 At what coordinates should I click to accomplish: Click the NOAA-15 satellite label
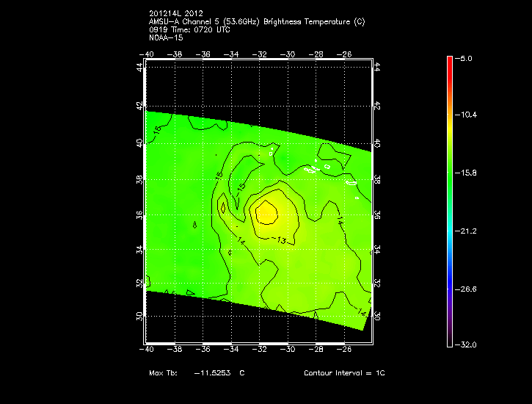click(x=165, y=37)
